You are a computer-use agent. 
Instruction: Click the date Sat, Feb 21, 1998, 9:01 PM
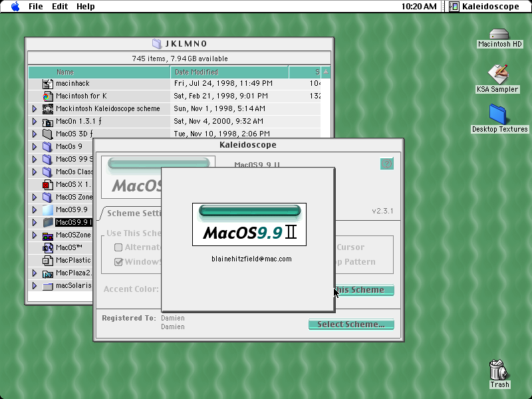221,96
